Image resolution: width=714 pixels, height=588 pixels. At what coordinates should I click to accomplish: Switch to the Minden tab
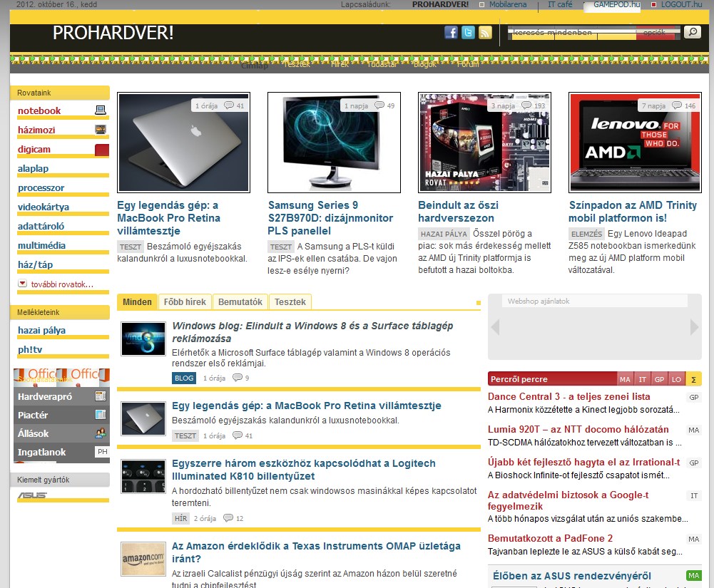137,301
